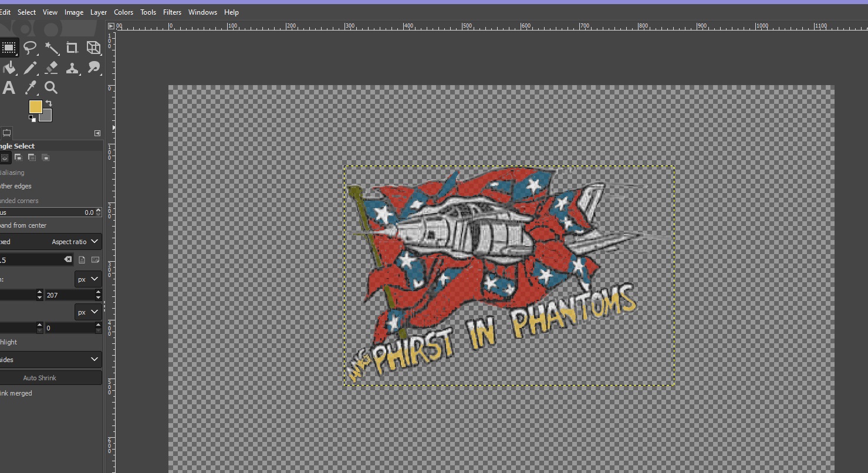Open the Help menu
The image size is (868, 473).
(231, 12)
